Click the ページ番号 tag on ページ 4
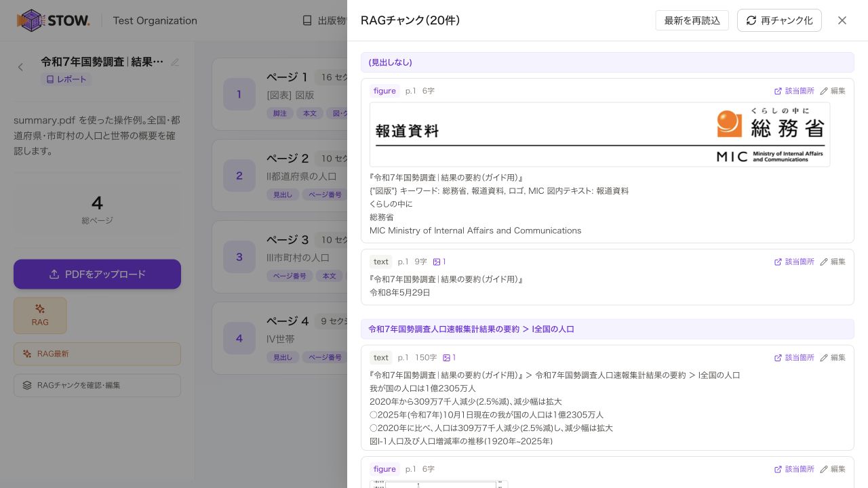 [325, 357]
